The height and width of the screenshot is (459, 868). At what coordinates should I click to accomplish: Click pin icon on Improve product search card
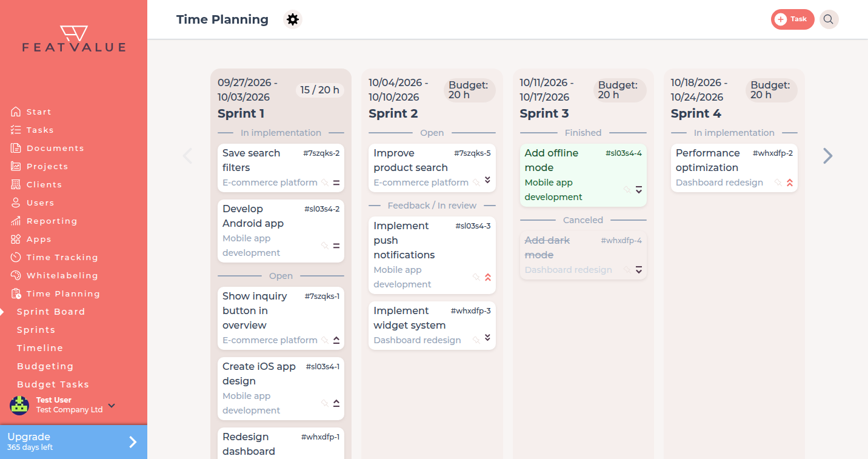point(476,183)
